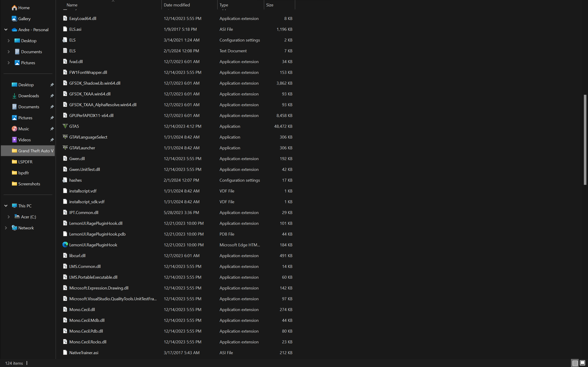Click the LemonUI.RagePluginHook Edge HTML icon
The image size is (588, 367).
click(x=65, y=245)
